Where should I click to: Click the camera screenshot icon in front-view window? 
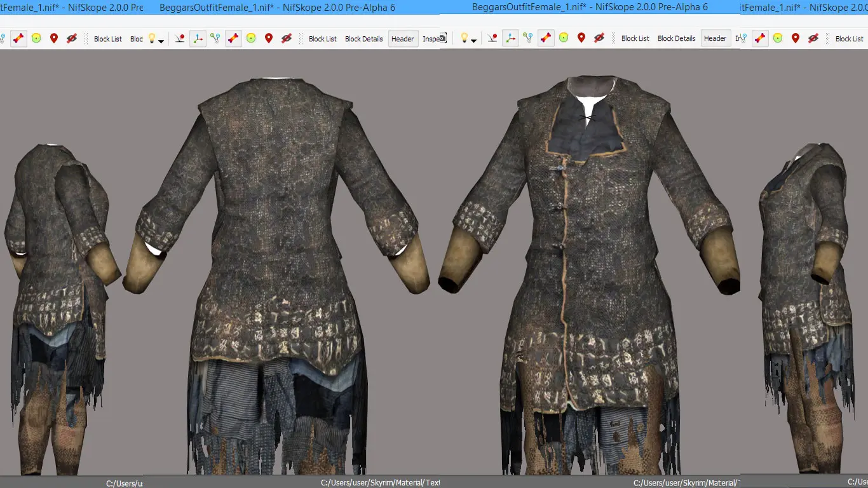pos(444,38)
